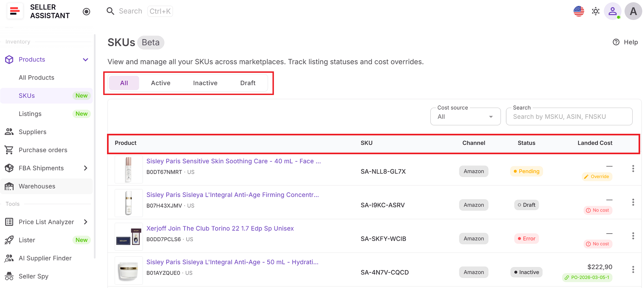The image size is (644, 288).
Task: Click the Inactive status badge in table
Action: pyautogui.click(x=526, y=272)
